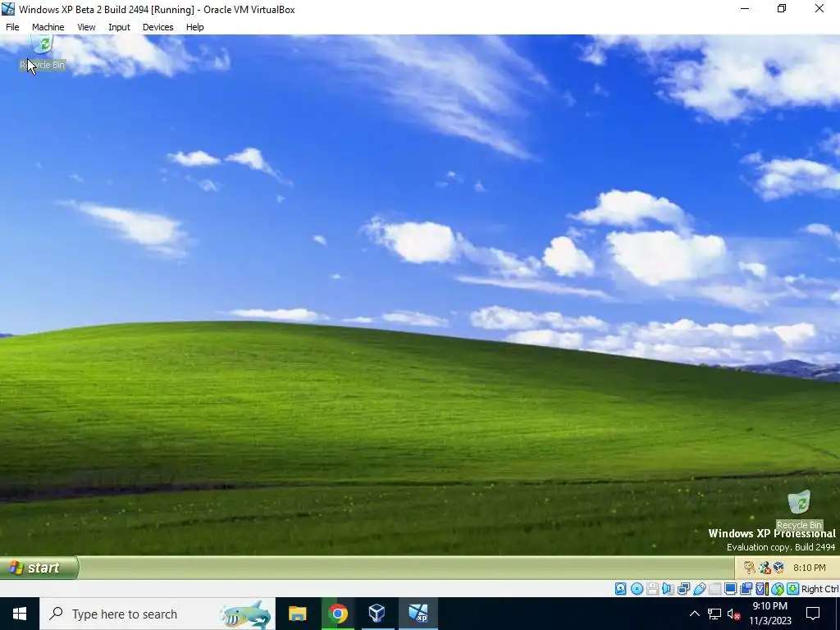Open the XP green start button
Image resolution: width=840 pixels, height=630 pixels.
click(x=39, y=568)
